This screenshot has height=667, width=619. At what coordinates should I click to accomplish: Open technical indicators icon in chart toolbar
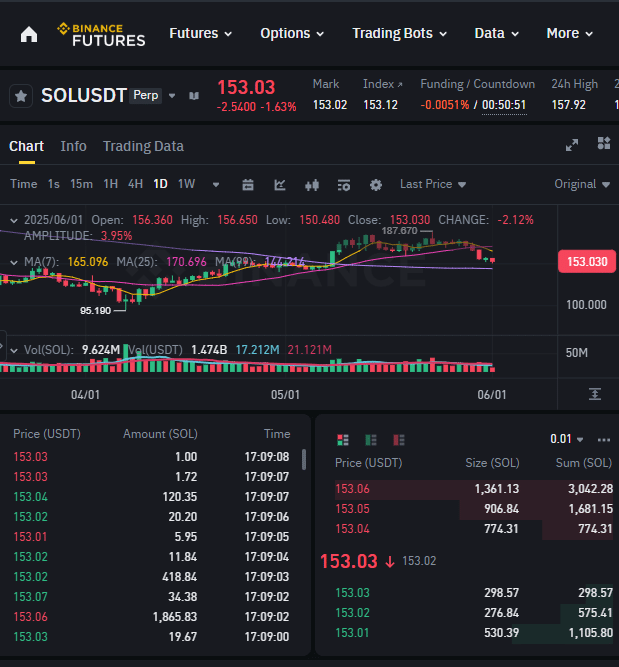(280, 185)
